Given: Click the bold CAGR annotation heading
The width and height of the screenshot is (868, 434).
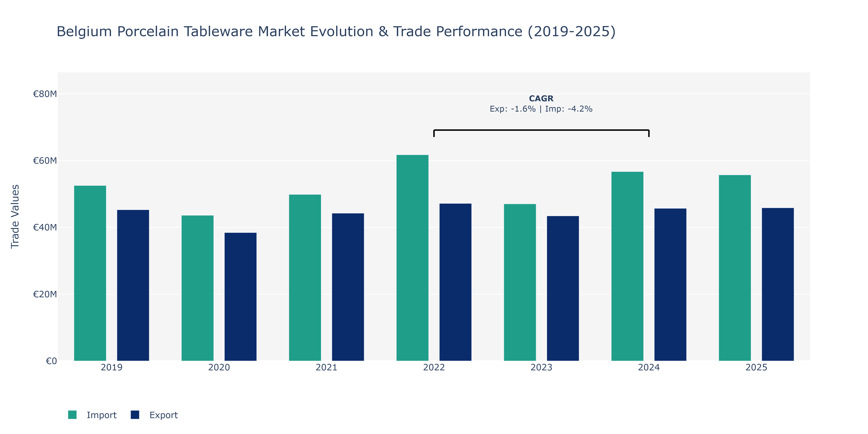Looking at the screenshot, I should pyautogui.click(x=541, y=98).
